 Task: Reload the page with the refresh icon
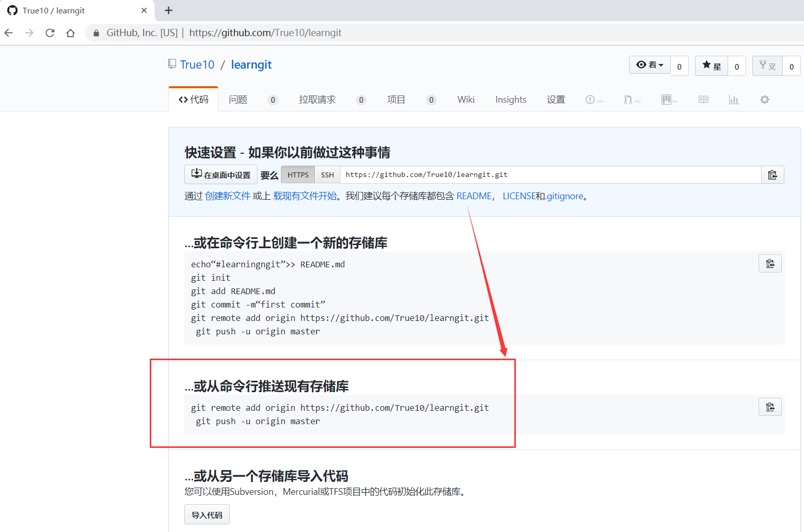point(50,33)
